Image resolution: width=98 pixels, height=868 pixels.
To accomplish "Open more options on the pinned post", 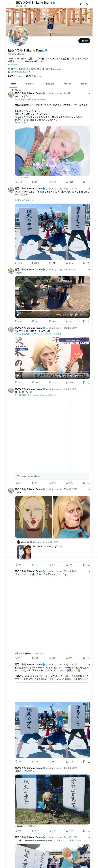I will [x=89, y=93].
